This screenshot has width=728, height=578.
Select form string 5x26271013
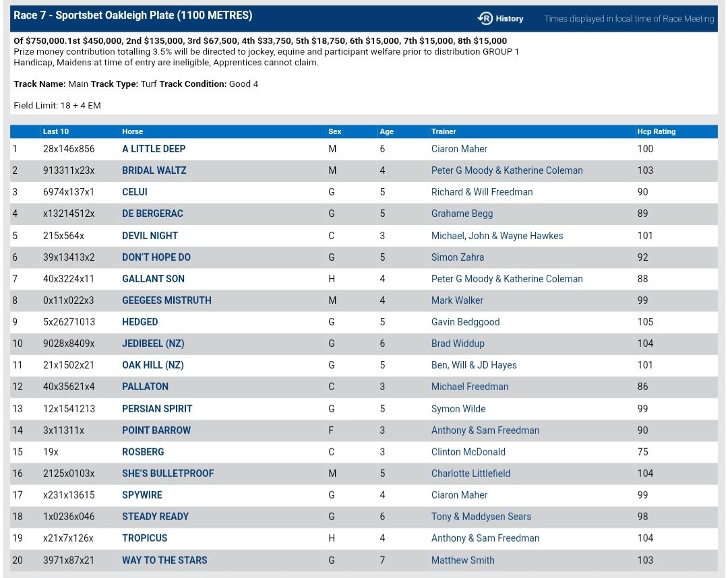tap(69, 322)
